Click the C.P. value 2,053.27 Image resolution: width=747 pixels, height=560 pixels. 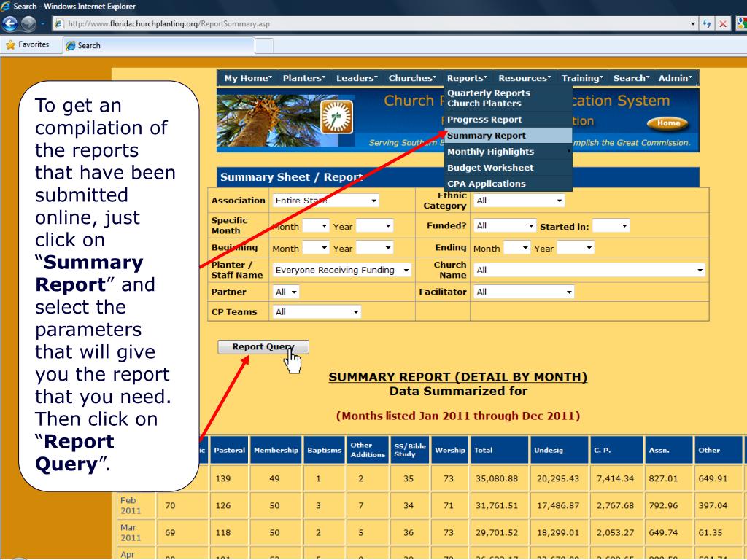click(x=615, y=533)
